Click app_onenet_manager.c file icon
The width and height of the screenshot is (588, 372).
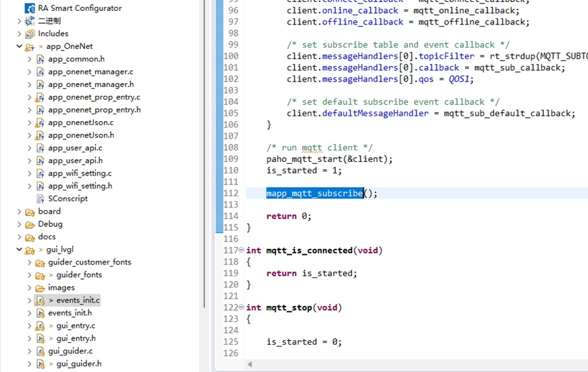click(40, 72)
